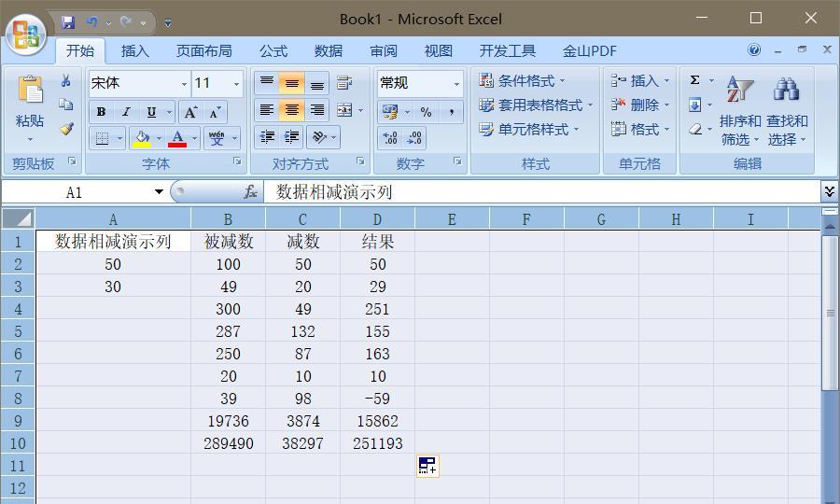Open Excel help
Viewport: 840px width, 504px height.
pos(754,49)
